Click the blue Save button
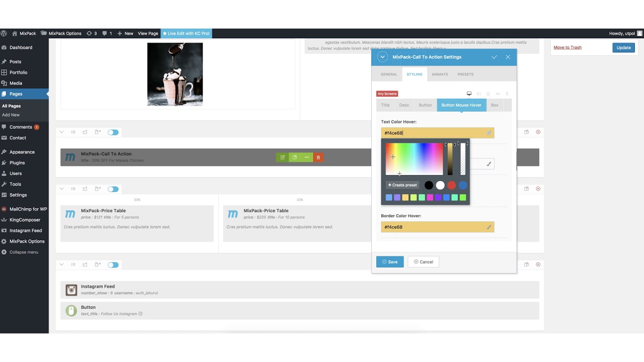This screenshot has width=644, height=362. (x=390, y=261)
